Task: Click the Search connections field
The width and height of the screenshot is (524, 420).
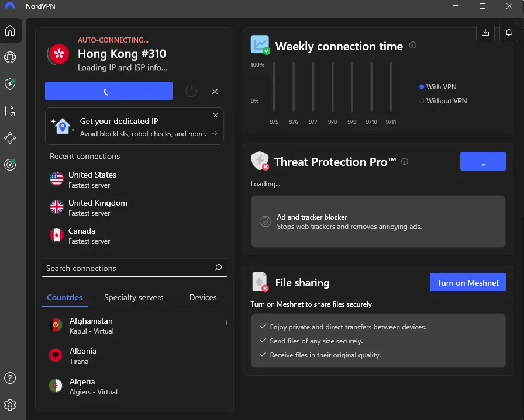Action: [135, 268]
